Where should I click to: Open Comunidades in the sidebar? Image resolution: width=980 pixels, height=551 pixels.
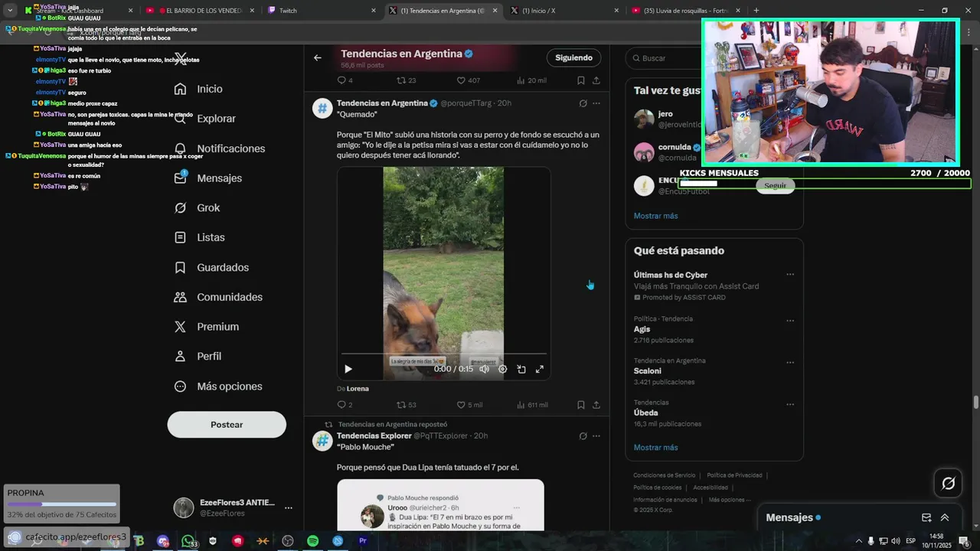pyautogui.click(x=219, y=297)
